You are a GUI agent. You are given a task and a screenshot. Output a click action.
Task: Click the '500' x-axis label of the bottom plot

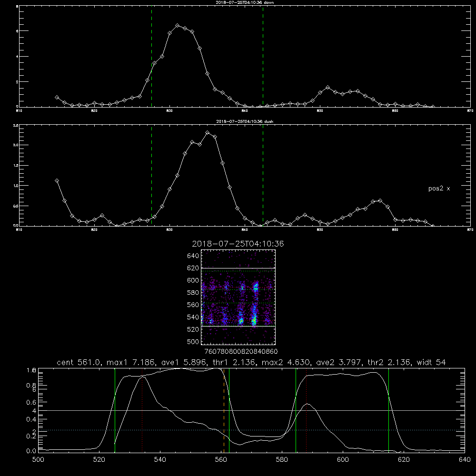click(x=38, y=460)
